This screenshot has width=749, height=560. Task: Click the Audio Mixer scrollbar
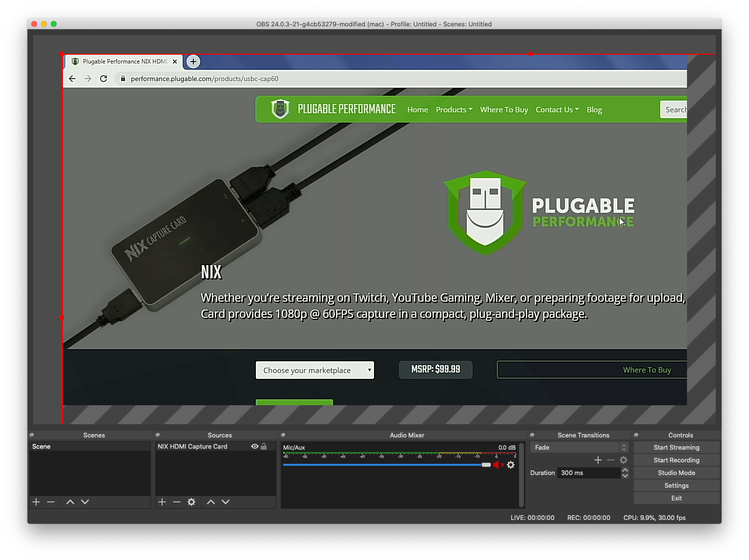tap(521, 475)
